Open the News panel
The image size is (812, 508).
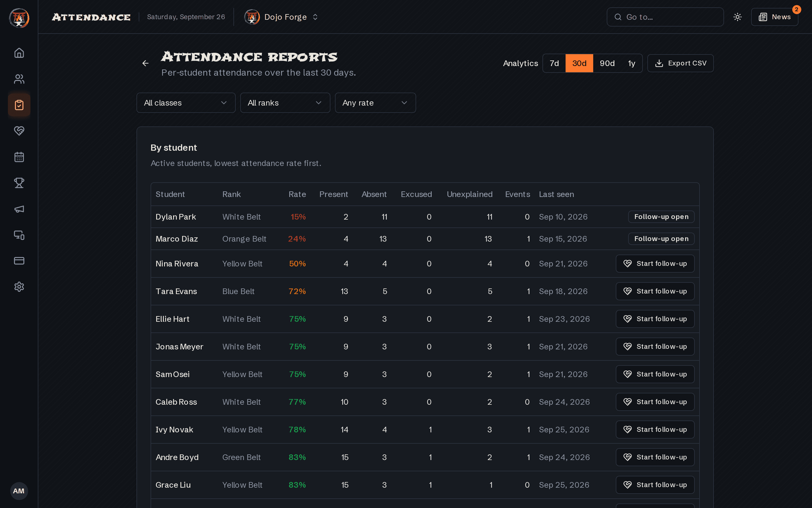[775, 17]
